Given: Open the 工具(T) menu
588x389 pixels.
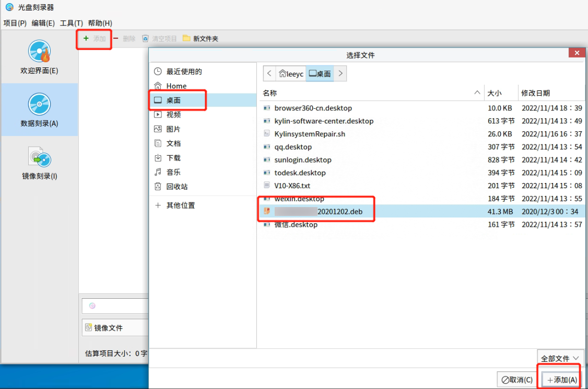Looking at the screenshot, I should tap(71, 23).
